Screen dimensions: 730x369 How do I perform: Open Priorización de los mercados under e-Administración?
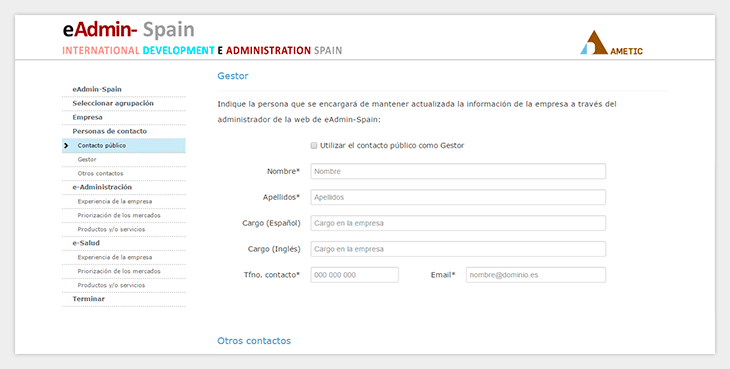coord(119,215)
